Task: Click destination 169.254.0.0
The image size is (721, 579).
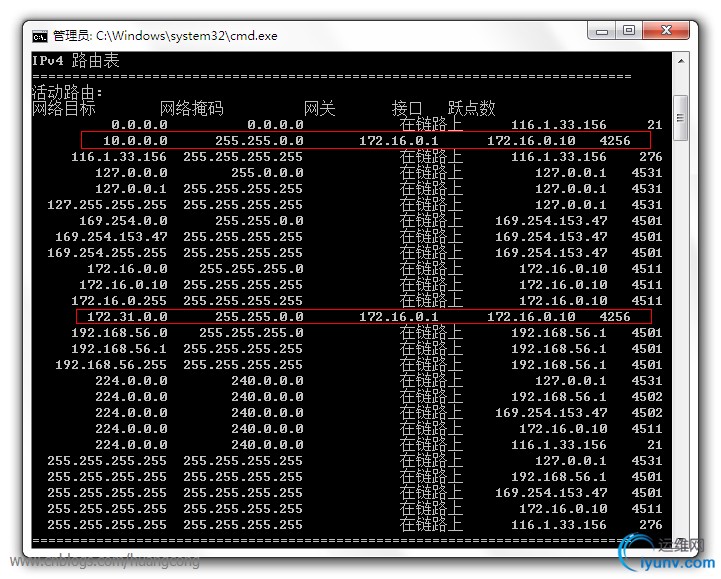Action: point(123,221)
